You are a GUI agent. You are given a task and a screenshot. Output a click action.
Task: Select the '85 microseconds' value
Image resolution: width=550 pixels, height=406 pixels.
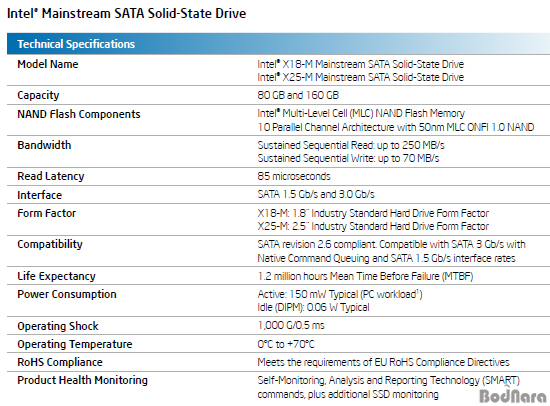[294, 176]
